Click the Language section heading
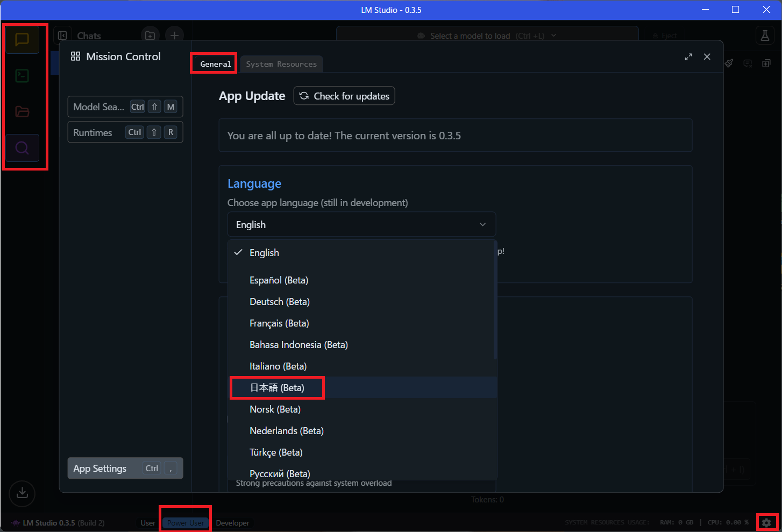This screenshot has width=782, height=532. click(254, 183)
